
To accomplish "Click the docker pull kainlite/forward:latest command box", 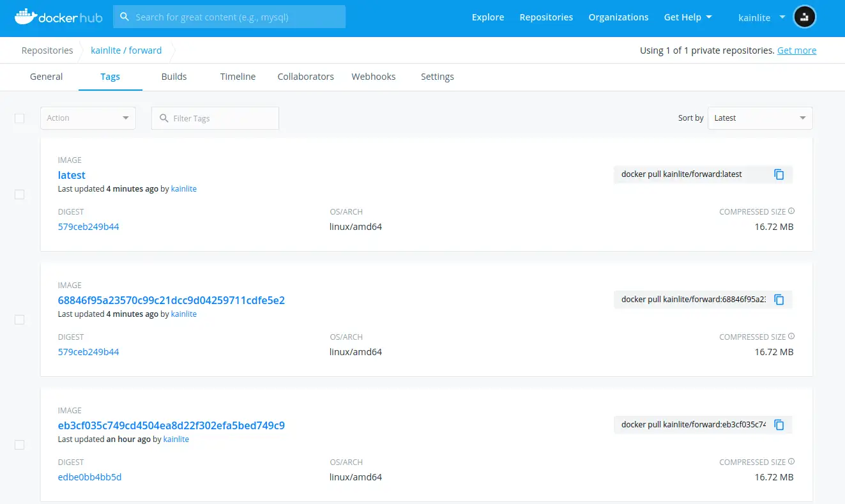I will pyautogui.click(x=703, y=174).
